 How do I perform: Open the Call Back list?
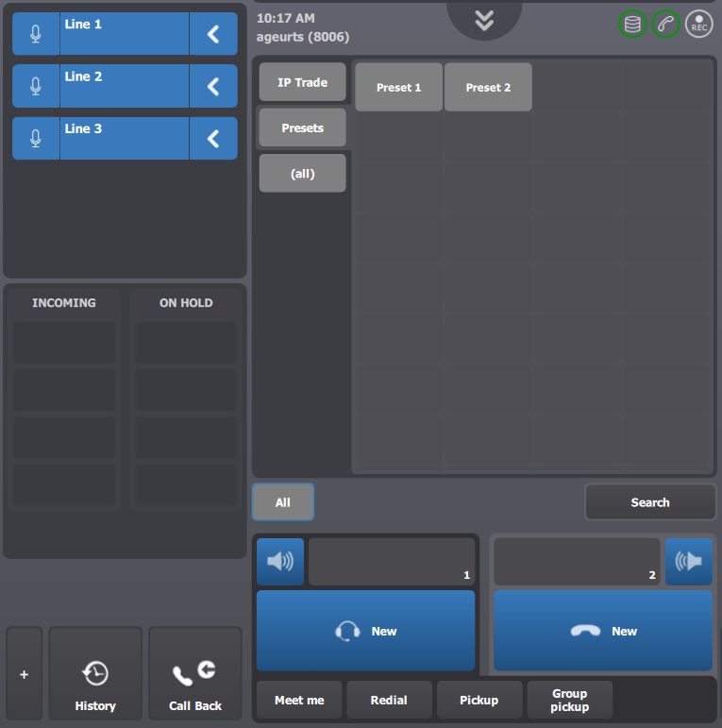pos(194,673)
